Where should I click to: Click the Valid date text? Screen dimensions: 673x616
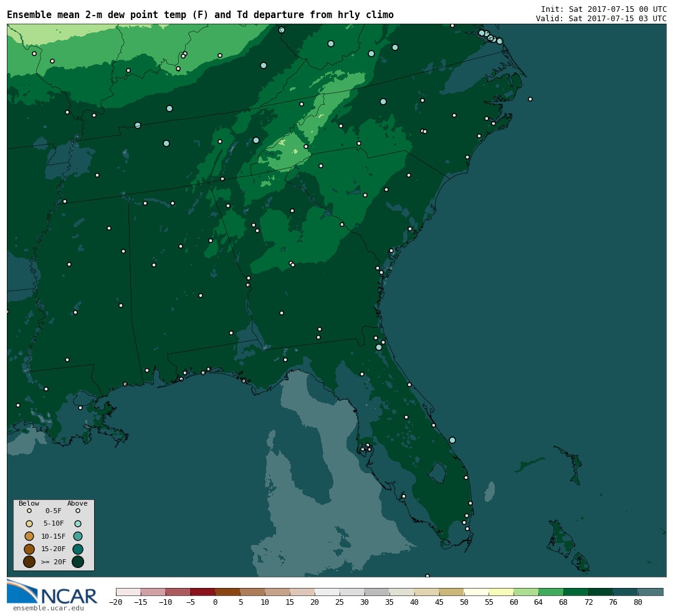[601, 19]
